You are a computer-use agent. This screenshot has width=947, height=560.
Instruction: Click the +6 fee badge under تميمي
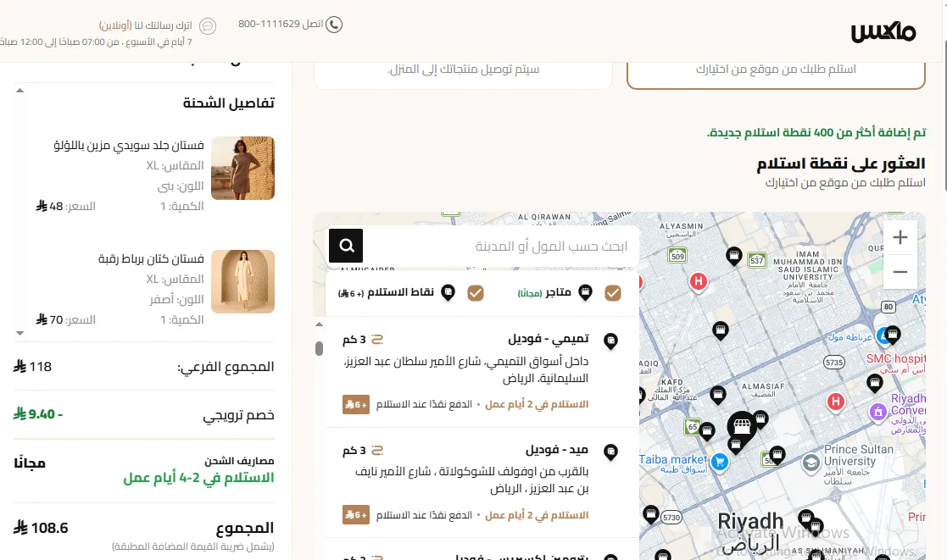[x=356, y=404]
